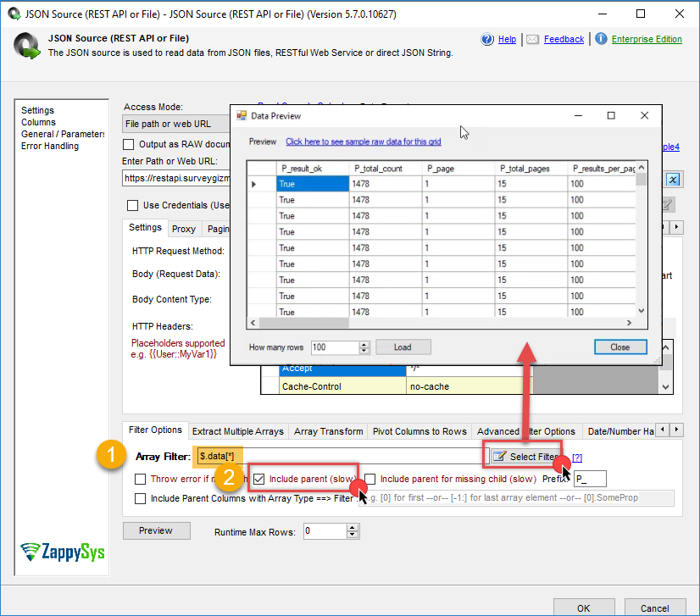Enable Include parent for missing child checkbox

[x=370, y=479]
